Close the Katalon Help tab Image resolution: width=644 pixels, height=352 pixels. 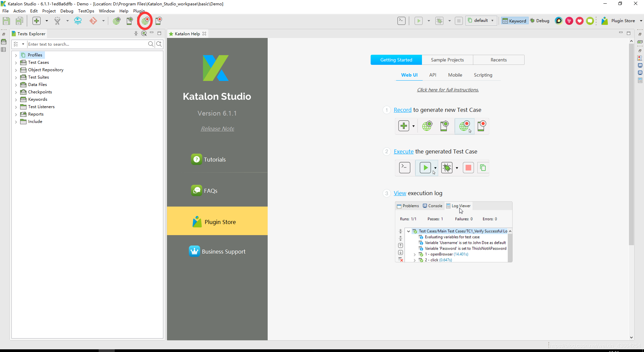[204, 34]
